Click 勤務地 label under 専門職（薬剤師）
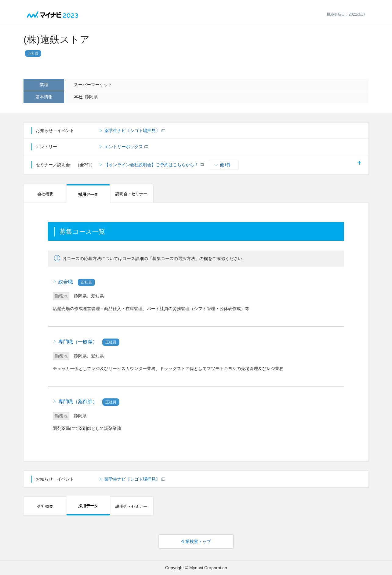This screenshot has width=392, height=575. [61, 416]
